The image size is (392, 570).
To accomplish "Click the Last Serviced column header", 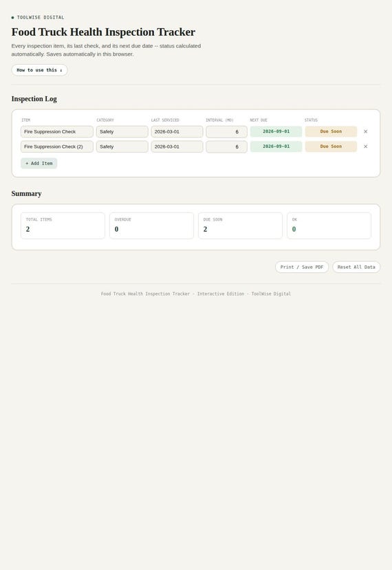I will (x=165, y=120).
